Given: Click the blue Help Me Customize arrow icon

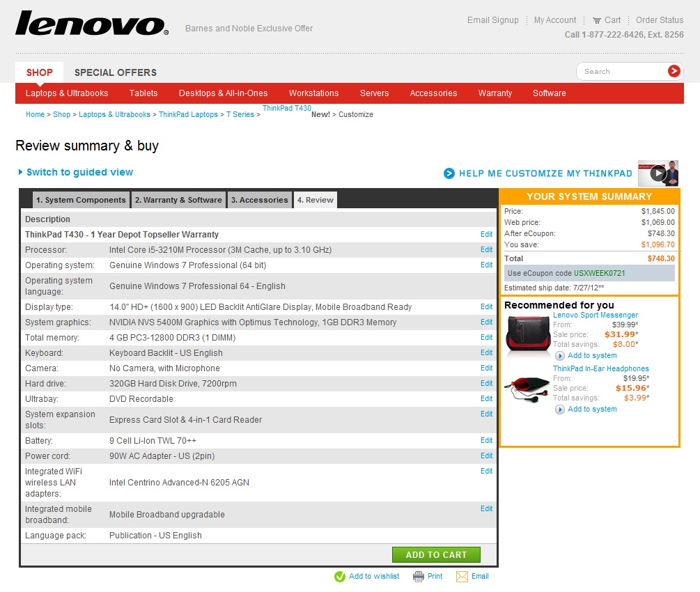Looking at the screenshot, I should 449,173.
